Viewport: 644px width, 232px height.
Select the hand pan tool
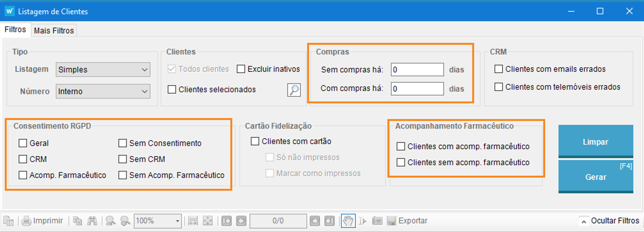coord(348,221)
